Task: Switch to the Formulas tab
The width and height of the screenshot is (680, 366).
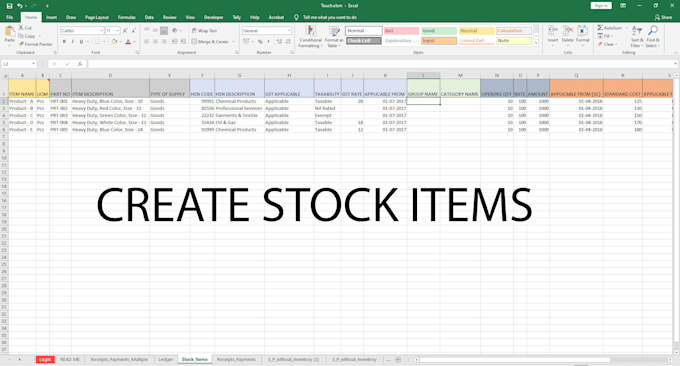Action: pos(127,17)
